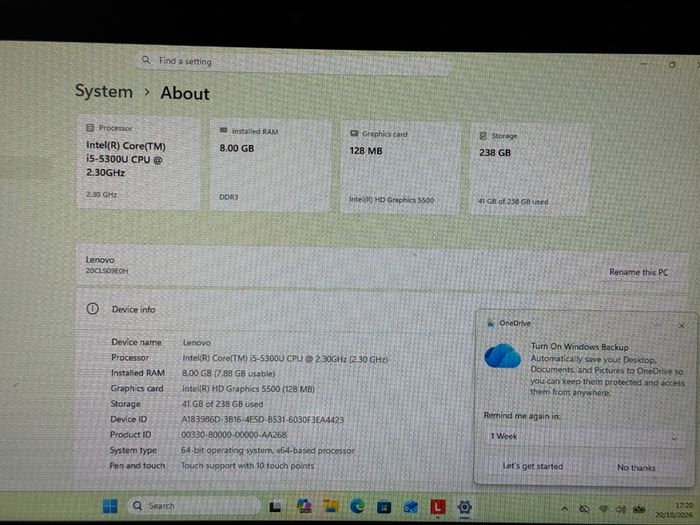Viewport: 700px width, 525px height.
Task: Click the search magnifier in Find a setting
Action: coord(146,60)
